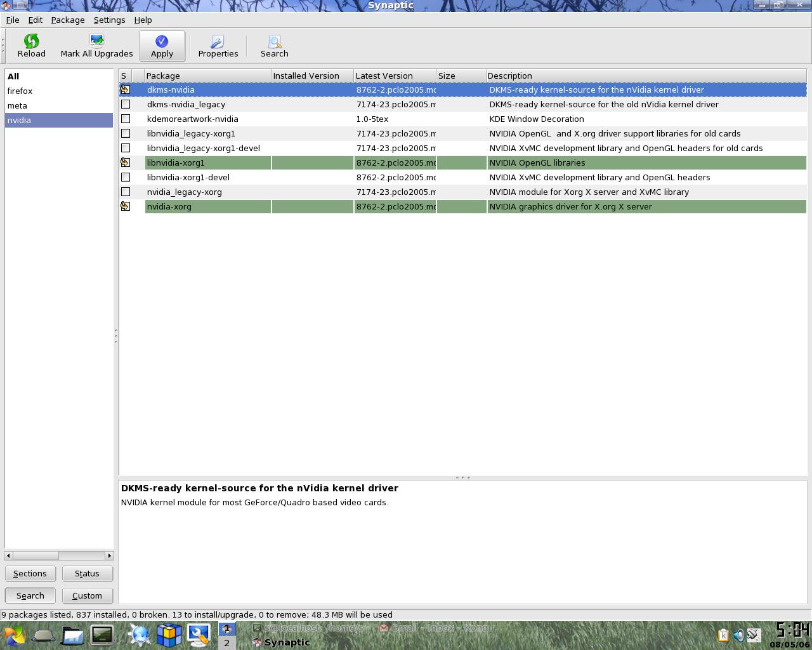Click the Search button below the filter list
812x650 pixels.
click(x=30, y=595)
